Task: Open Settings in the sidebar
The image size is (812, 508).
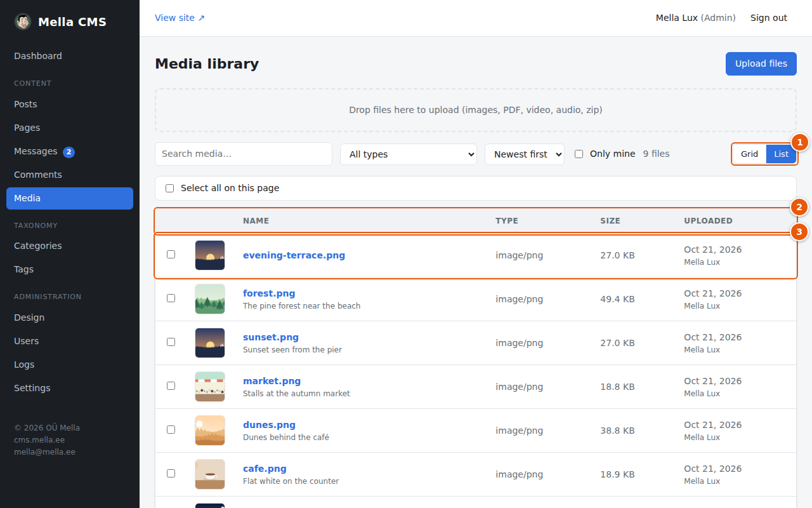Action: [x=70, y=388]
